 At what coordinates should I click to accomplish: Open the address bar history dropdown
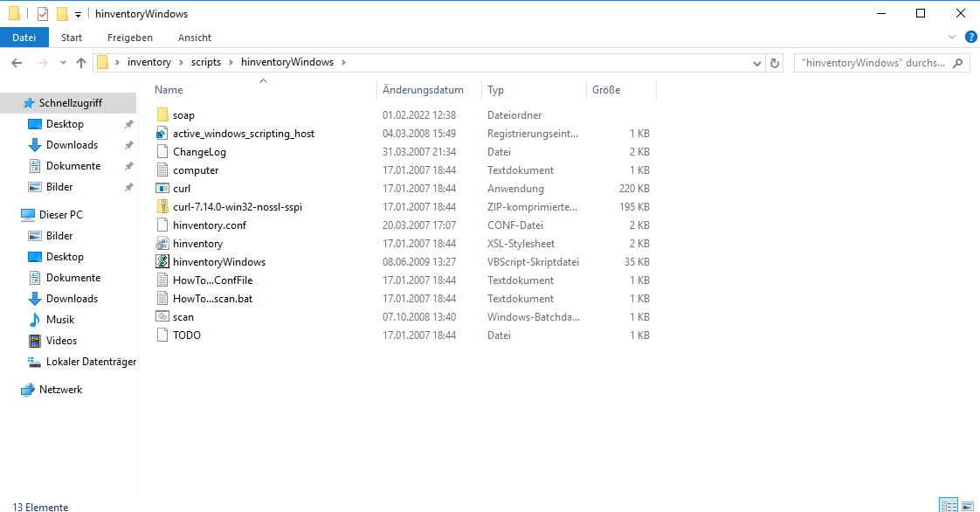click(757, 63)
